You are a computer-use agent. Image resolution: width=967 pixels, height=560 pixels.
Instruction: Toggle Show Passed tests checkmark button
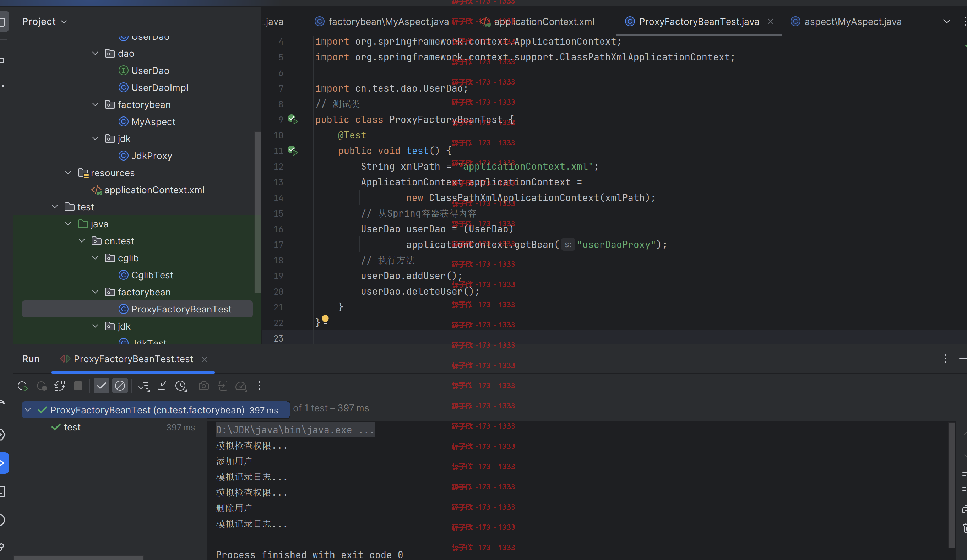(101, 386)
